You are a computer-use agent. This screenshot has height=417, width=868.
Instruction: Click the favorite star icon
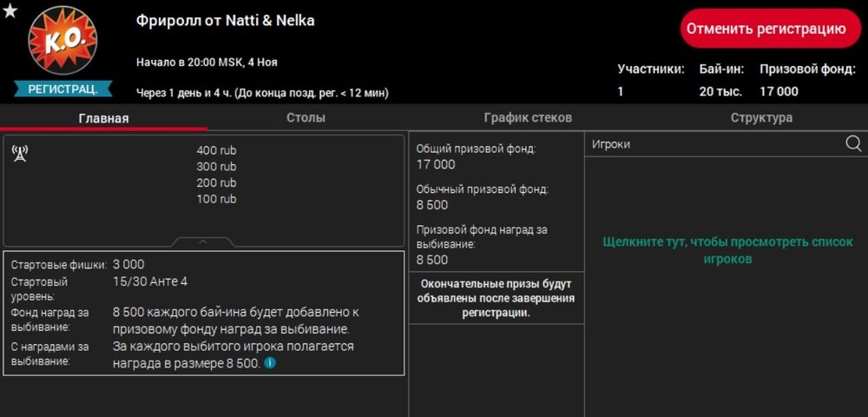tap(10, 10)
